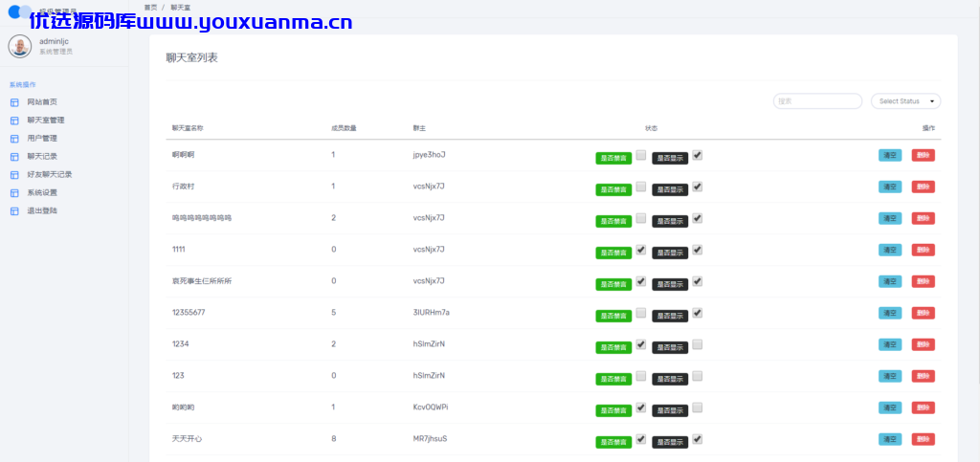Click the 系统设置 sidebar icon
980x462 pixels.
click(14, 193)
